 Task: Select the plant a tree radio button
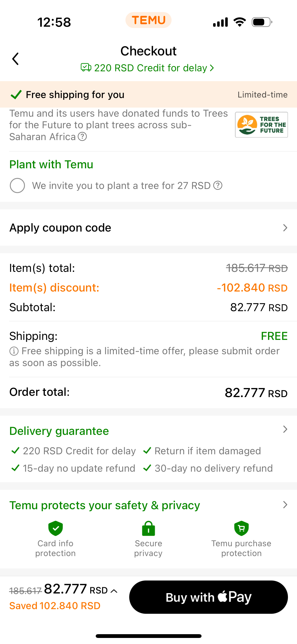tap(17, 185)
